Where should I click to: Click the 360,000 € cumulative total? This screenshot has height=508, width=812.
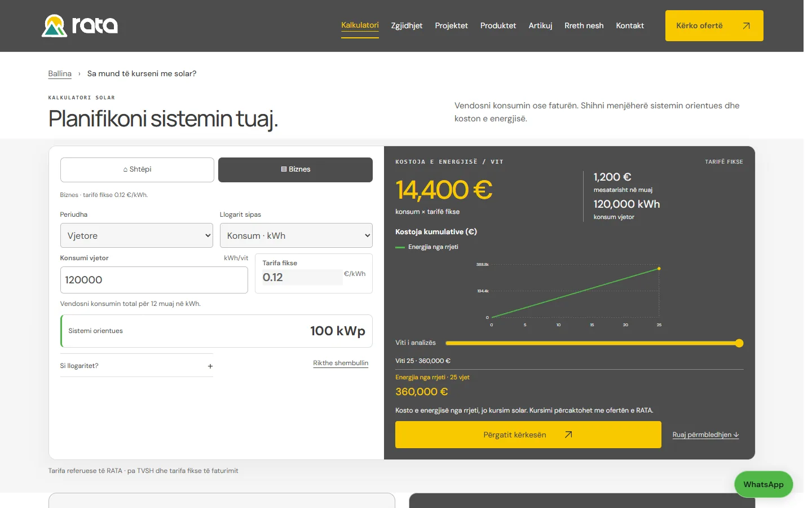422,392
